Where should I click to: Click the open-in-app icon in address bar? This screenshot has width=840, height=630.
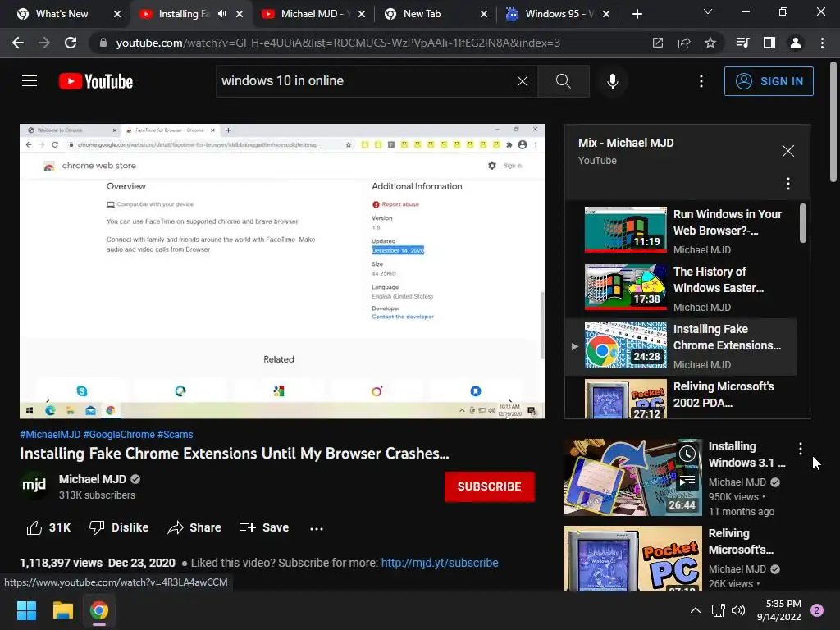point(658,43)
